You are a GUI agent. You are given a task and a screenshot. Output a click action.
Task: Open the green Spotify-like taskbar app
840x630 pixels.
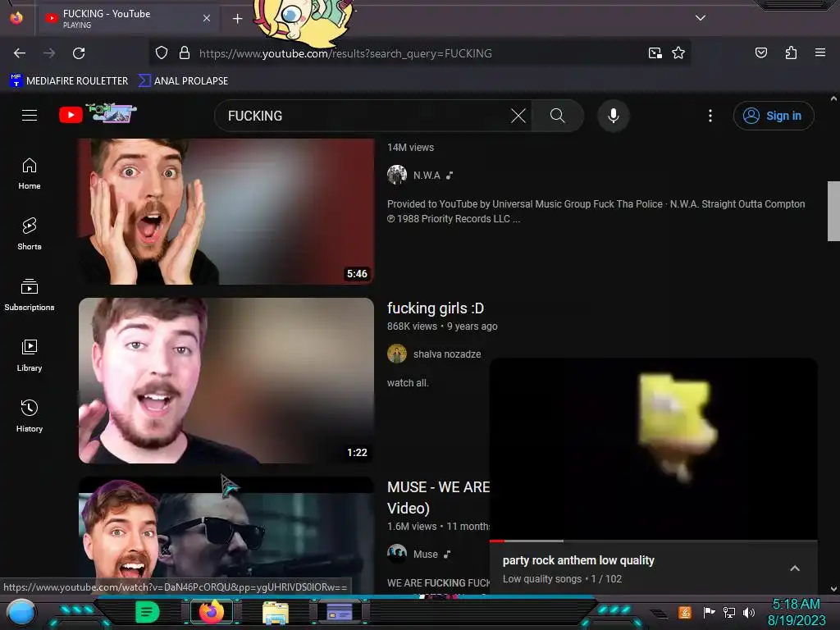point(147,612)
